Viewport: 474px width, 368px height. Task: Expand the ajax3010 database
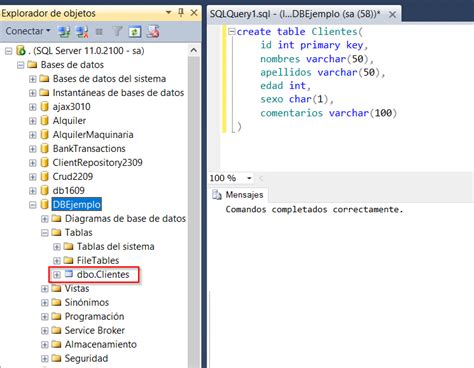(33, 107)
